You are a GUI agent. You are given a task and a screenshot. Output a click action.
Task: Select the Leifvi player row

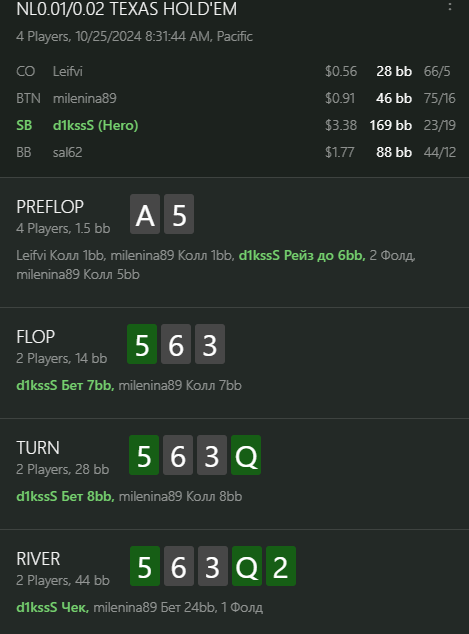(x=234, y=71)
